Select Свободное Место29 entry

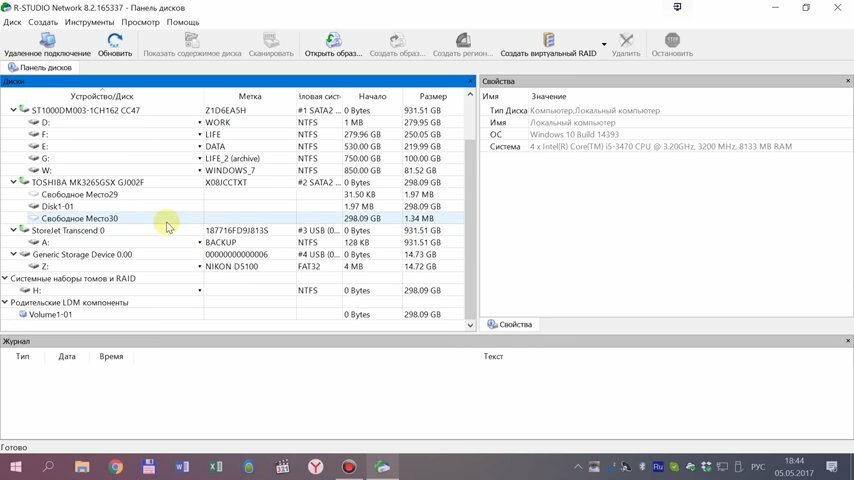click(x=233, y=195)
